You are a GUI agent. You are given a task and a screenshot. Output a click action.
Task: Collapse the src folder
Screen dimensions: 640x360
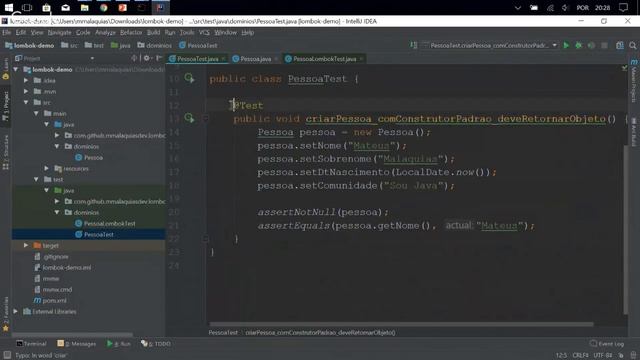point(26,102)
